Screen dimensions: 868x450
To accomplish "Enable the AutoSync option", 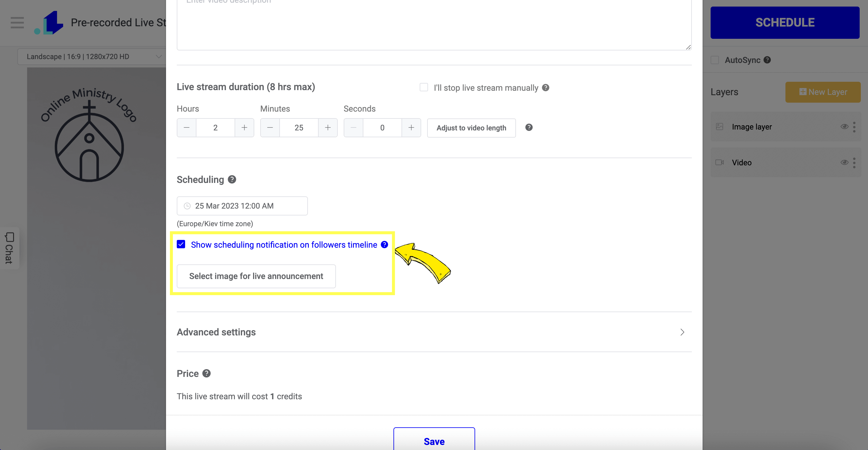I will (x=715, y=60).
